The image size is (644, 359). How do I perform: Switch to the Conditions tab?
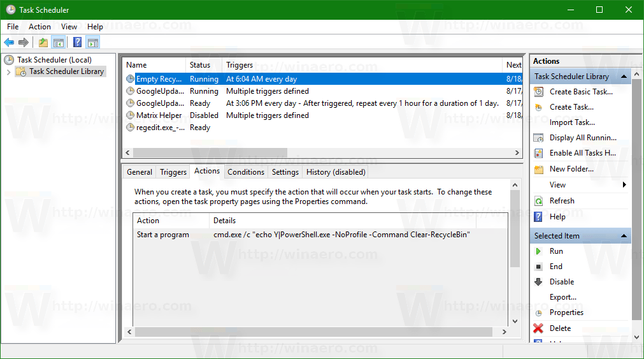click(x=246, y=172)
